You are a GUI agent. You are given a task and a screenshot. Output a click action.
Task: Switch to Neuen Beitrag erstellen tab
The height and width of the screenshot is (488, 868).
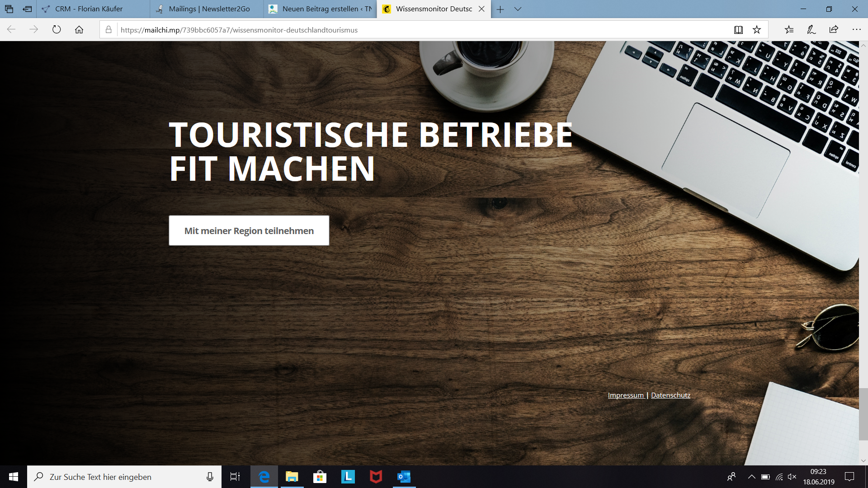click(x=321, y=9)
